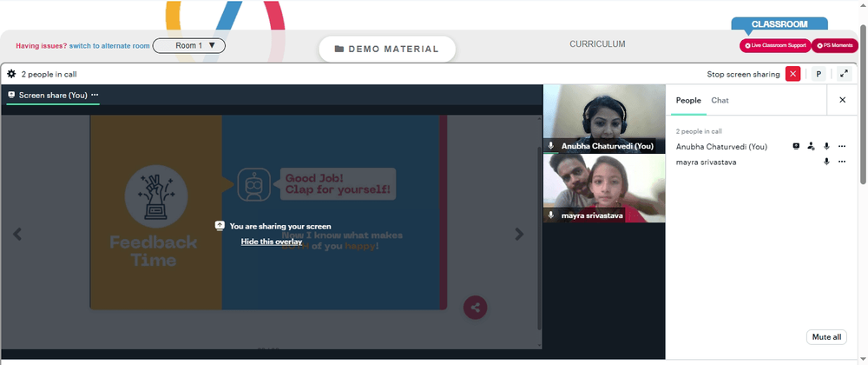
Task: Click the overlay screen-sharing monitor icon
Action: tap(220, 225)
